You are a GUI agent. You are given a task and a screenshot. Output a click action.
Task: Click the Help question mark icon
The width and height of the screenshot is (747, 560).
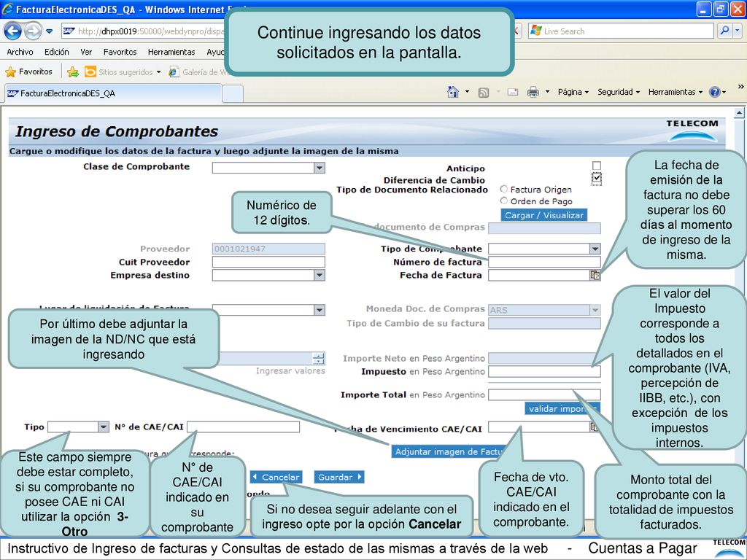[x=715, y=92]
